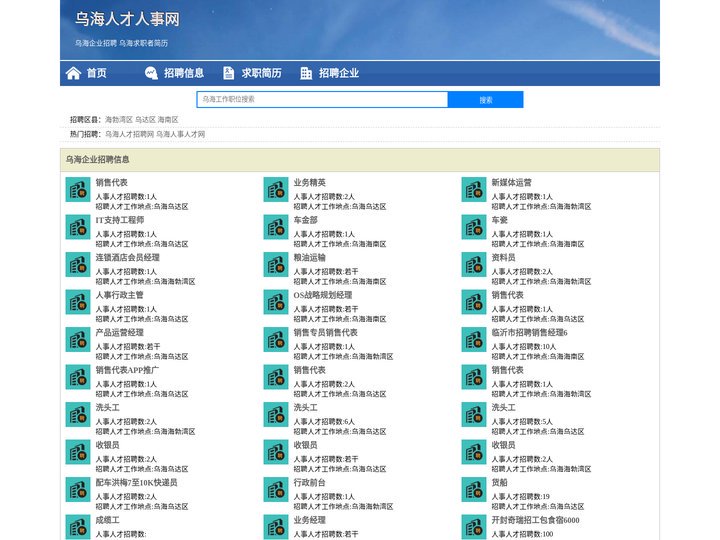Open the 配车洪梅7至10K快递员 job listing
720x540 pixels.
[136, 483]
